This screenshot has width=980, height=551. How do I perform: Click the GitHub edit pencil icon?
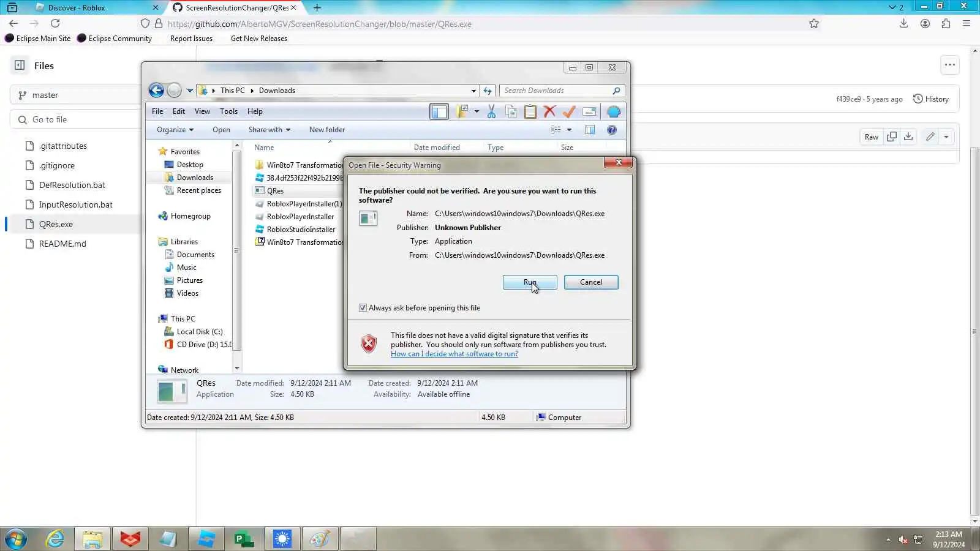point(930,137)
